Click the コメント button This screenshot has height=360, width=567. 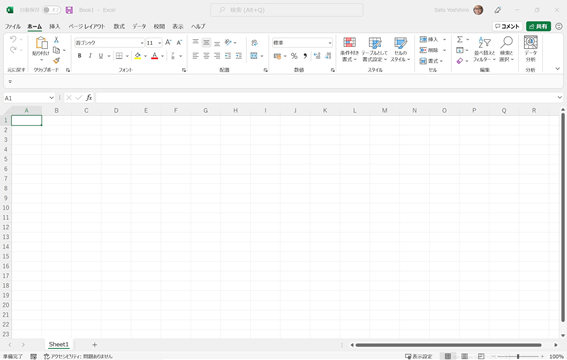pos(507,26)
